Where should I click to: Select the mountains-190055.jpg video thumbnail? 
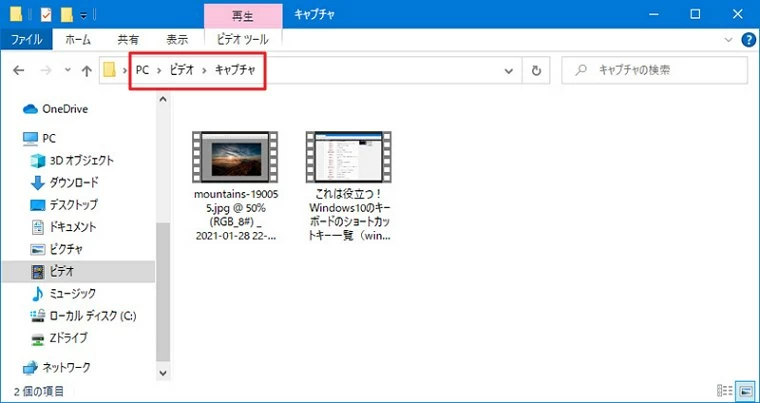pos(235,157)
